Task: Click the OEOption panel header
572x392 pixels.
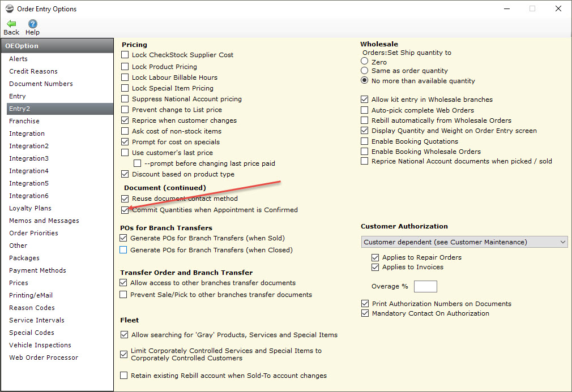Action: click(x=57, y=46)
